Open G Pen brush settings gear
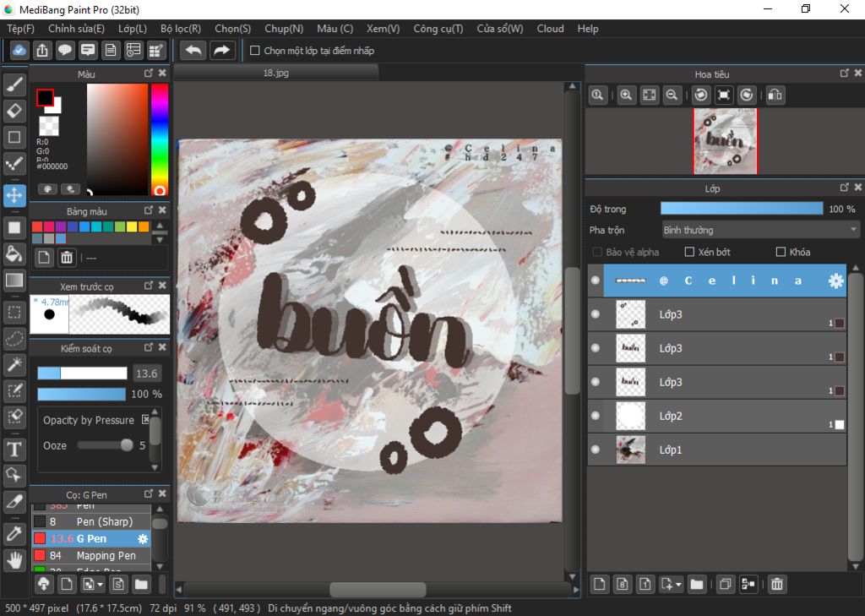Image resolution: width=865 pixels, height=616 pixels. coord(142,539)
